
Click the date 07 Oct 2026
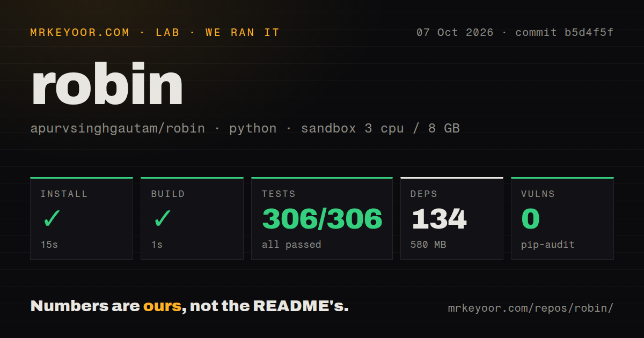click(455, 33)
